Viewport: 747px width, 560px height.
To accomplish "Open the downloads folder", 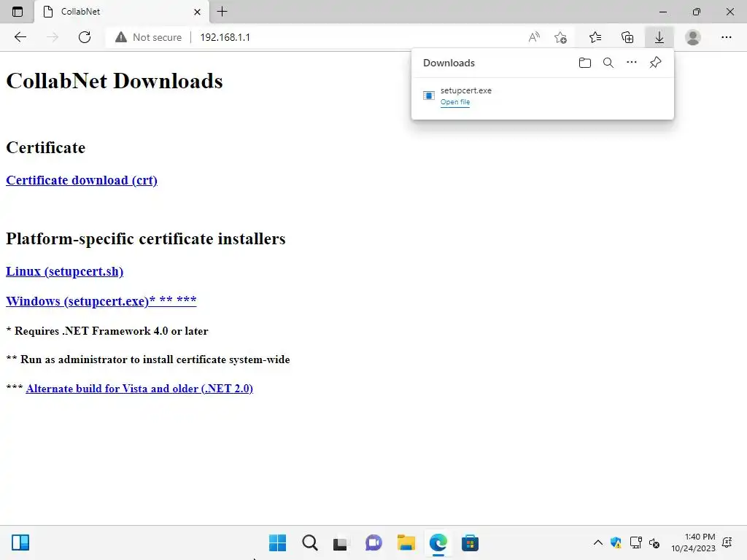I will pos(585,63).
